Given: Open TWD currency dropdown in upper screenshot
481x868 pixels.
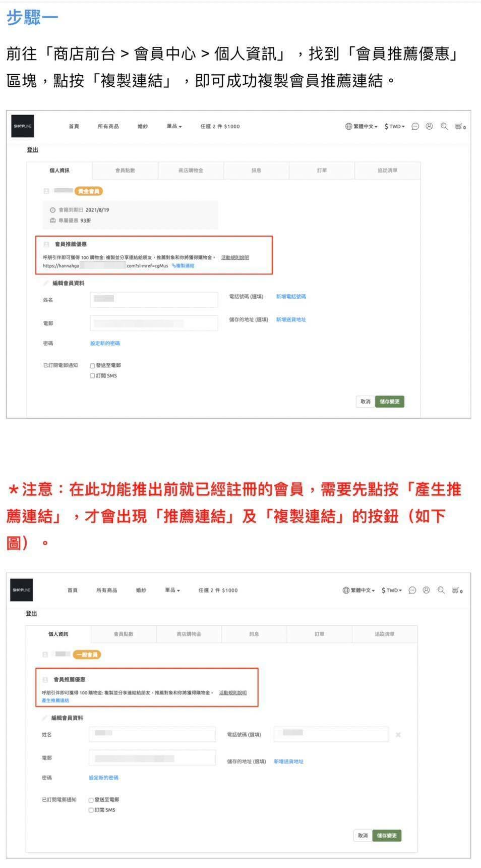Looking at the screenshot, I should pyautogui.click(x=395, y=126).
